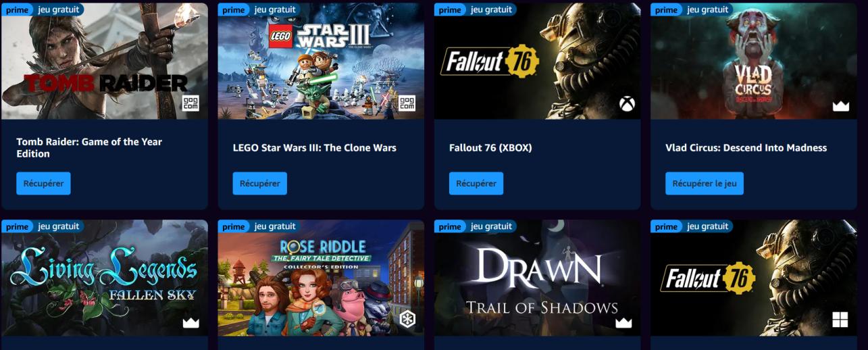Open Tomb Raider: Game of the Year Edition title
868x350 pixels.
(x=89, y=148)
